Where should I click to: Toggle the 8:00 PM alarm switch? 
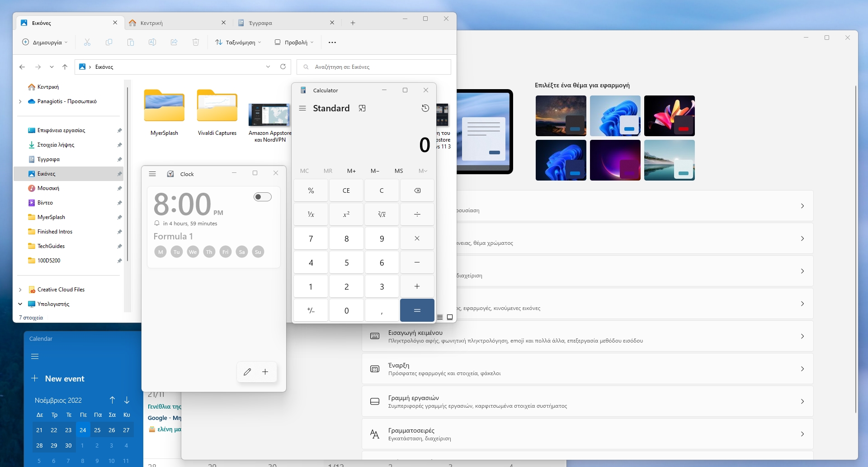coord(262,197)
